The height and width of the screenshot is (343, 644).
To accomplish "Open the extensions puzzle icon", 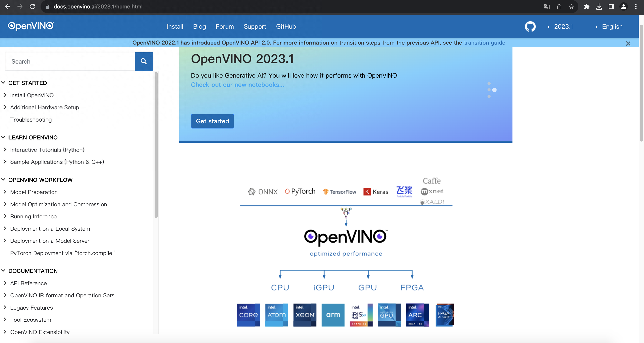I will (587, 7).
